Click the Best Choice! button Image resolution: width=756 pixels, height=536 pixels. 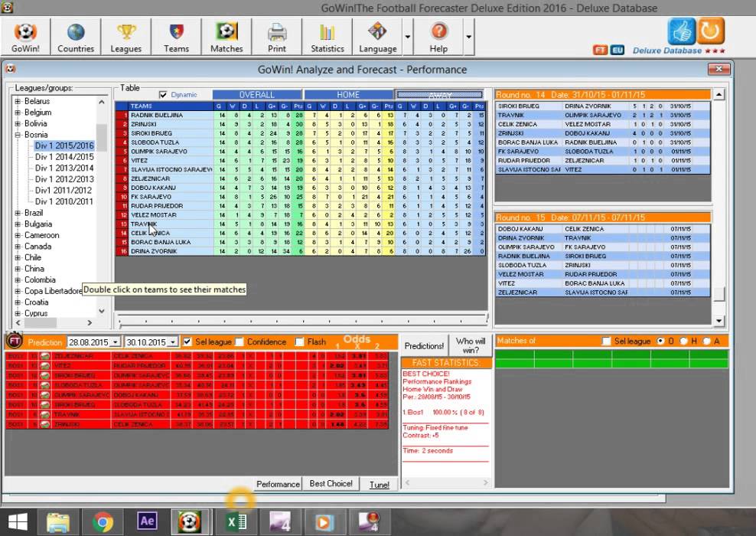331,484
